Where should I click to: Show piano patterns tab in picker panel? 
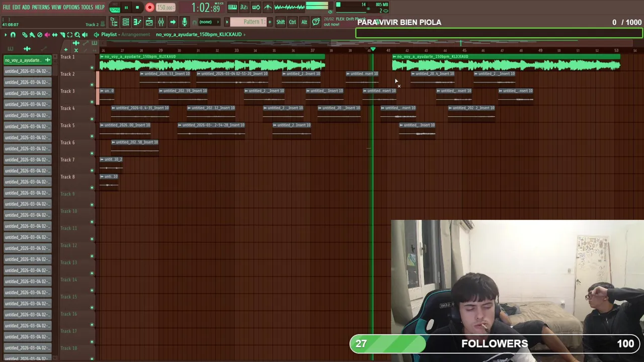[x=11, y=48]
